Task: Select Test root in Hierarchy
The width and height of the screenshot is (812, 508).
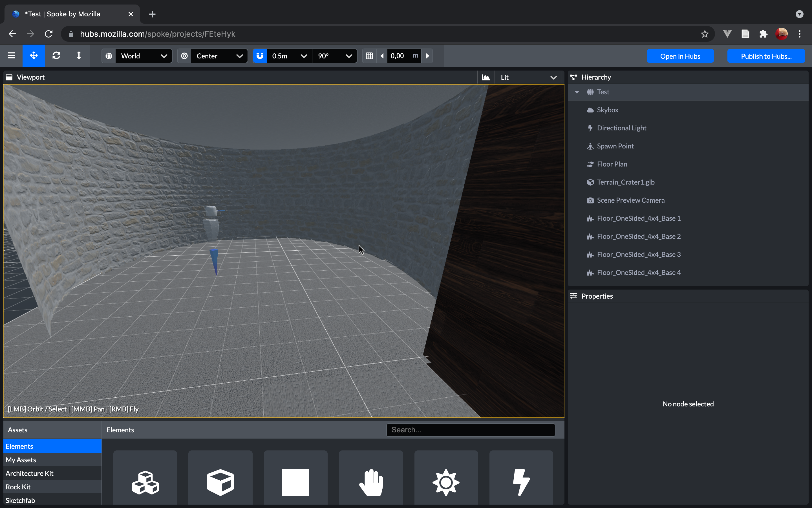Action: click(x=688, y=92)
